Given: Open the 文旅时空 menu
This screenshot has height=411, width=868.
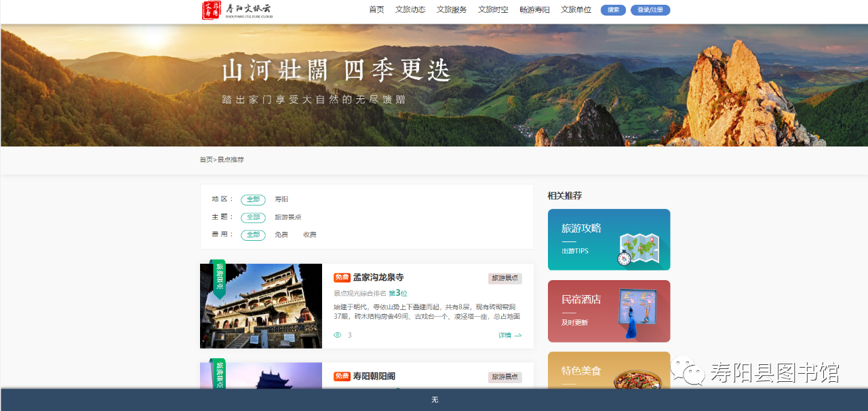Looking at the screenshot, I should pos(493,9).
